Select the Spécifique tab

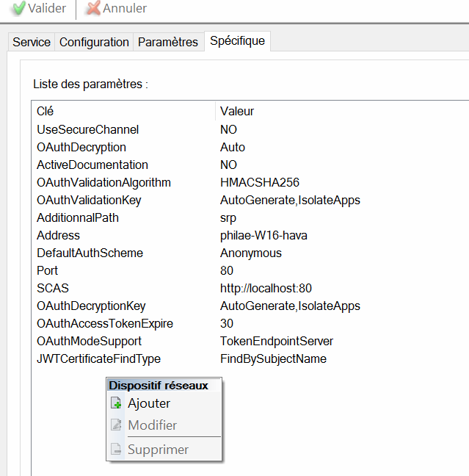(237, 41)
